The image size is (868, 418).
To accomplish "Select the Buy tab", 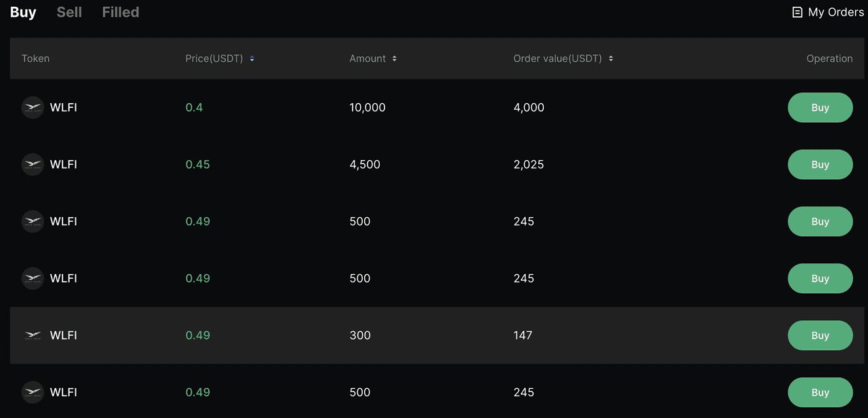I will [23, 12].
